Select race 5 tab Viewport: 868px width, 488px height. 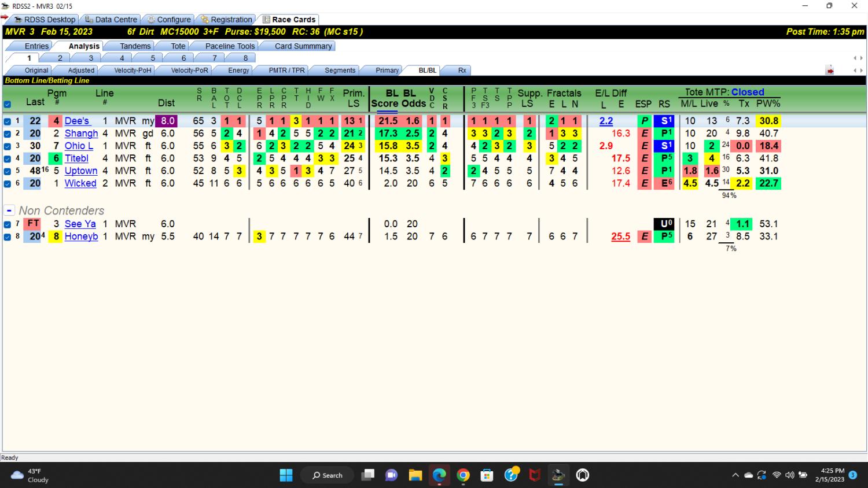click(153, 58)
